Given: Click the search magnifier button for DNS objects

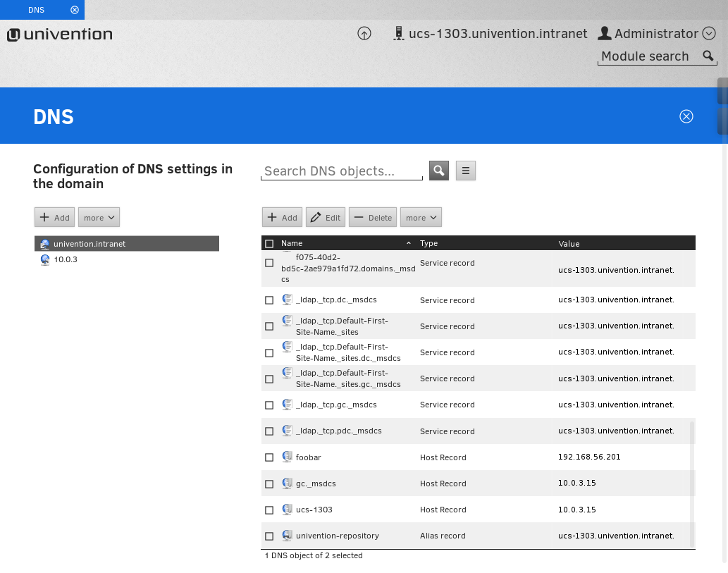Looking at the screenshot, I should (439, 171).
